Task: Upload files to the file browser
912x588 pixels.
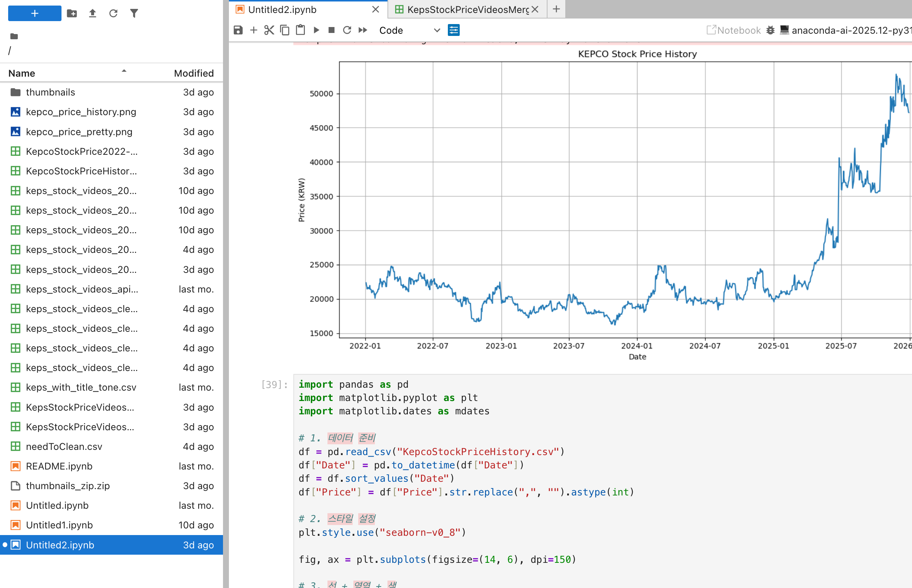Action: click(x=92, y=13)
